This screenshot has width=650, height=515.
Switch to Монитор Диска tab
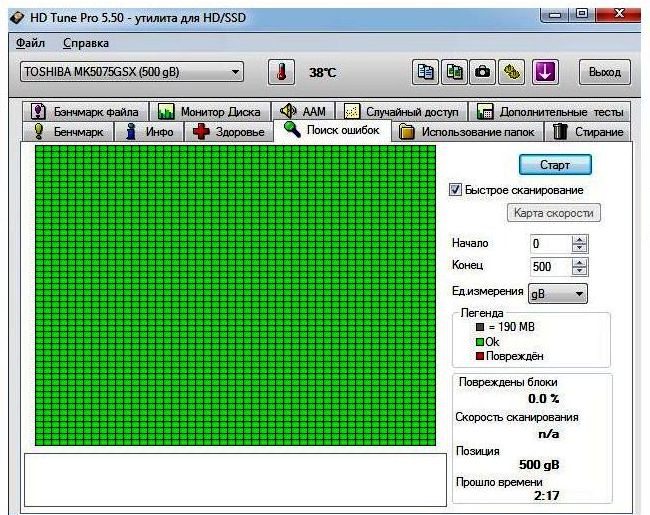(x=210, y=112)
